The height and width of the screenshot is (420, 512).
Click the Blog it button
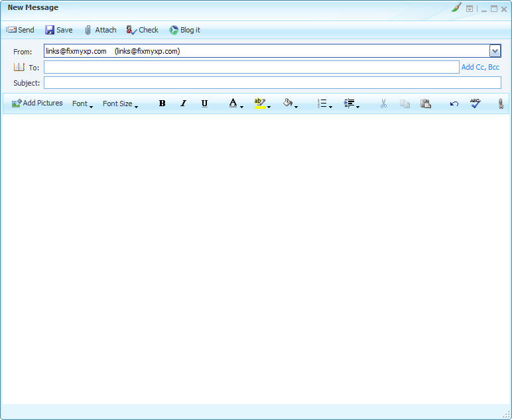click(184, 30)
